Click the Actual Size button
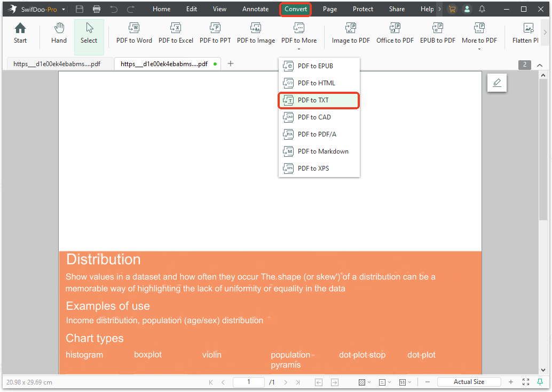This screenshot has height=392, width=552. [469, 382]
